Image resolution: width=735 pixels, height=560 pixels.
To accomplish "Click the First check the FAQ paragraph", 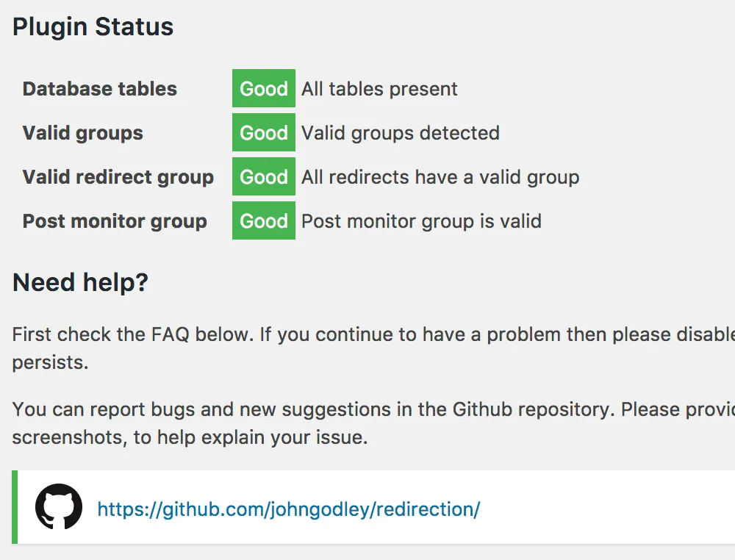I will pos(373,348).
